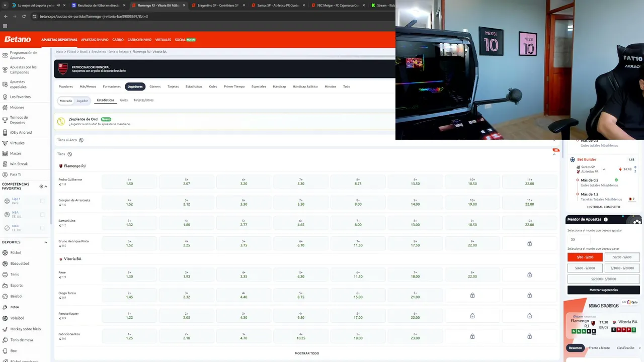Show more statistics tabs with right arrow

640,348
